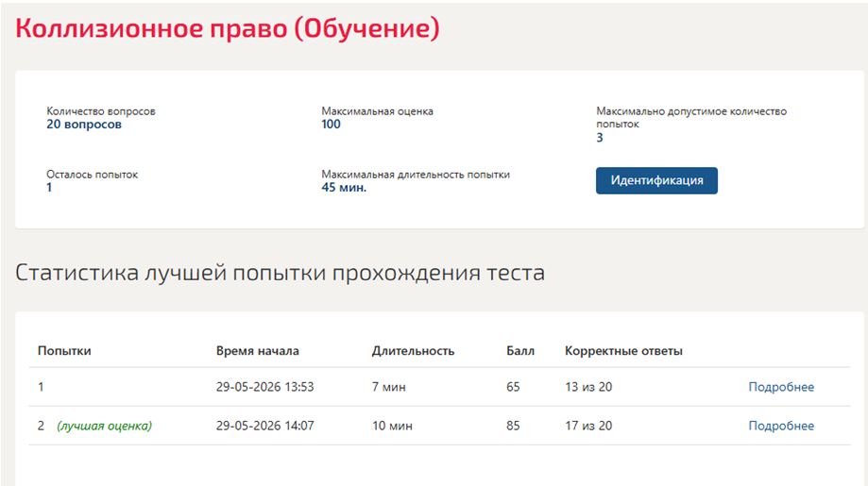The width and height of the screenshot is (868, 486).
Task: Click the Статистика лучшей попытки прохождения теста heading
Action: [x=281, y=273]
